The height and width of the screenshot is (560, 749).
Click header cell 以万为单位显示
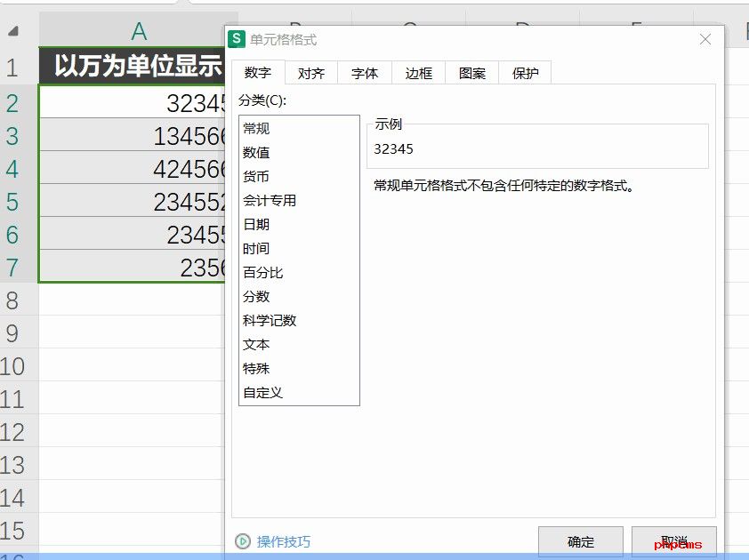[132, 66]
